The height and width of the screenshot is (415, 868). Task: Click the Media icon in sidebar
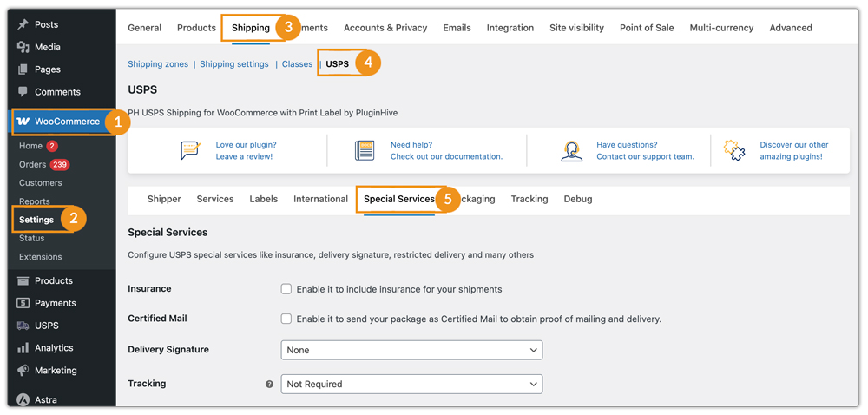tap(23, 47)
